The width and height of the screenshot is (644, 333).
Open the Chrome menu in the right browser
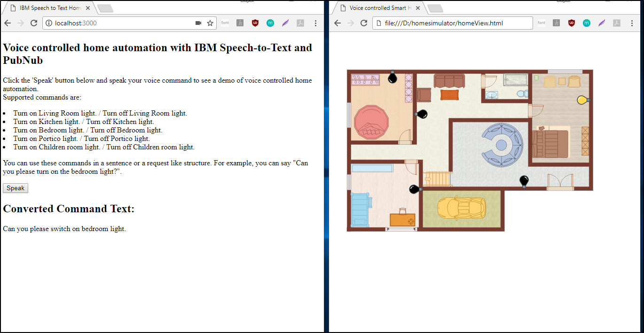632,23
